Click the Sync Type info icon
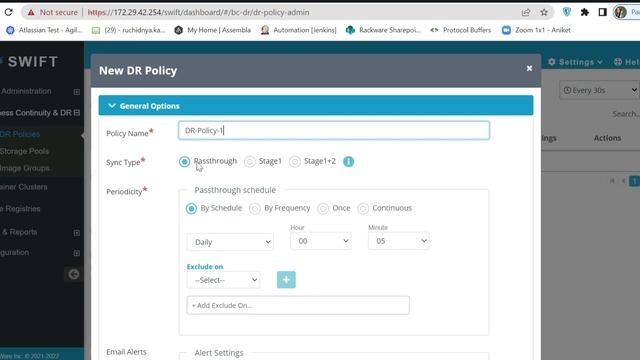 pyautogui.click(x=349, y=162)
